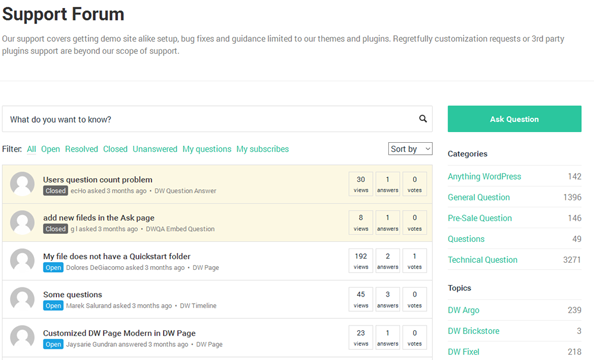The height and width of the screenshot is (360, 594).
Task: Click the DWQA Embed Question tag link
Action: click(180, 229)
